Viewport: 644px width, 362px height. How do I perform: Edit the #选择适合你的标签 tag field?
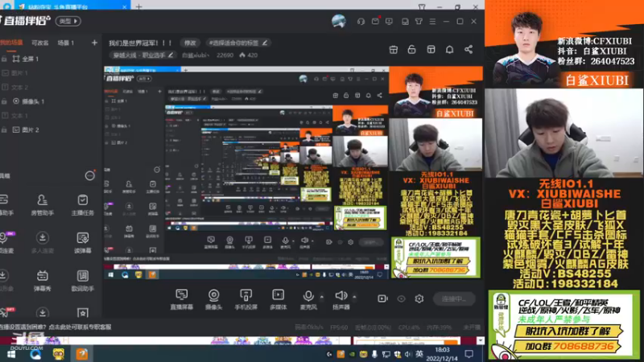coord(237,43)
